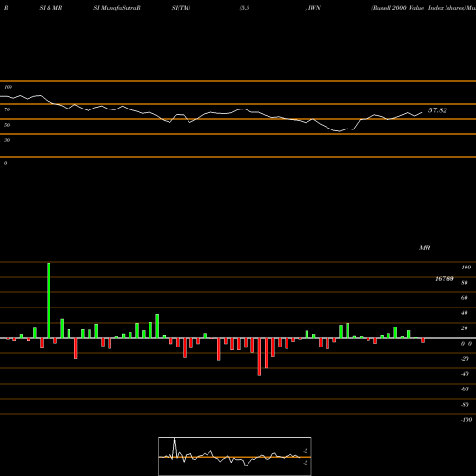Click the -80 axis label in MR panel
The height and width of the screenshot is (476, 476).
coord(465,405)
